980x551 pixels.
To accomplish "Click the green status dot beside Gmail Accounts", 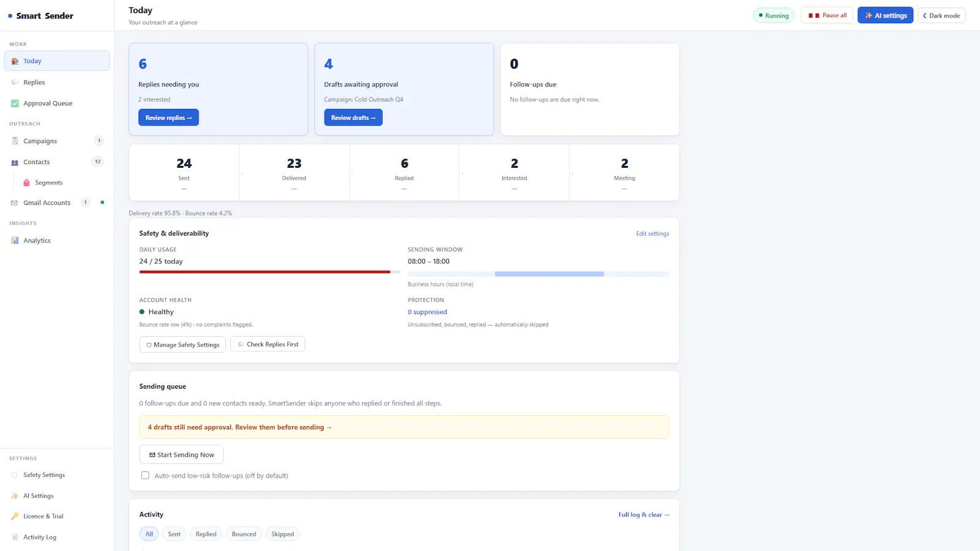I will (x=102, y=203).
